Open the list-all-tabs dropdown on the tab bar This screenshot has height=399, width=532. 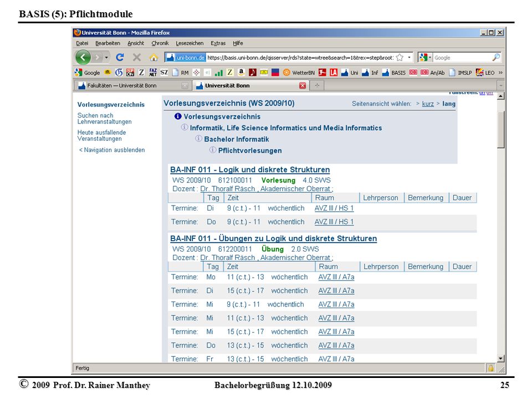[x=500, y=85]
